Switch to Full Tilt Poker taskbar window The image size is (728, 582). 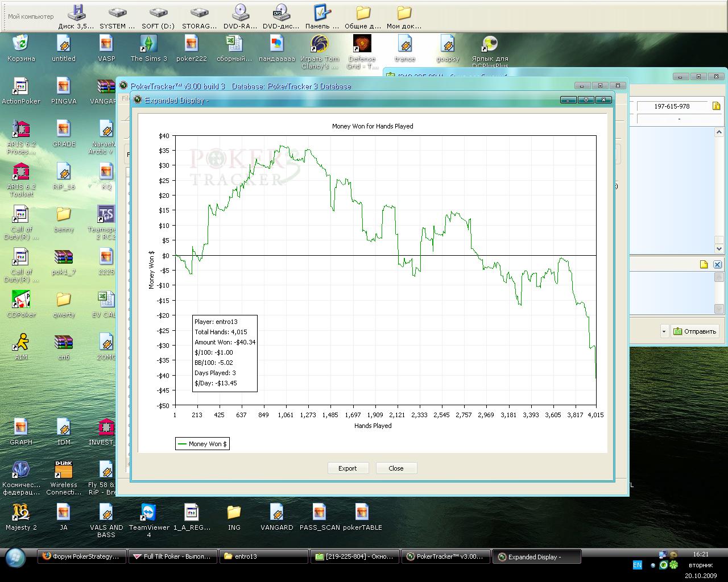point(172,557)
